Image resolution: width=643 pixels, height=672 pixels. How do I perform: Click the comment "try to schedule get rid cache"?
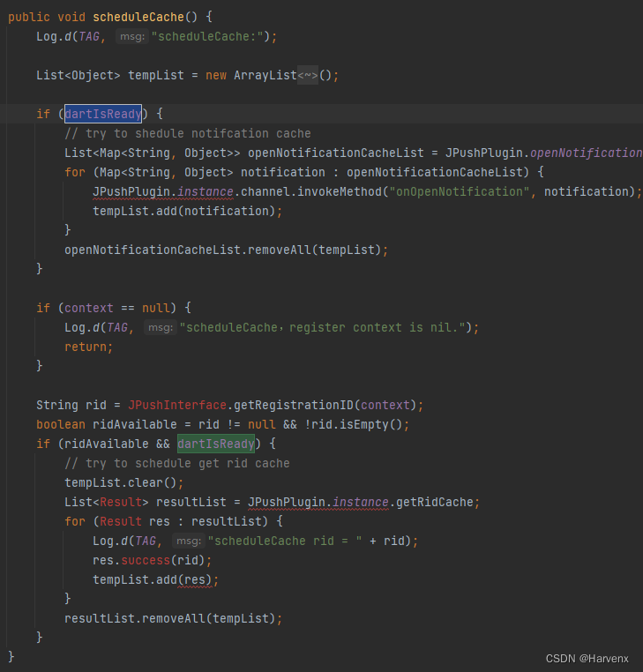coord(177,464)
